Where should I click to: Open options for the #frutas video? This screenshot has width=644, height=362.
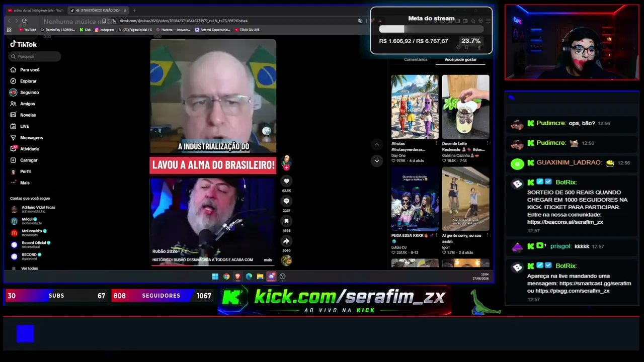pyautogui.click(x=436, y=144)
